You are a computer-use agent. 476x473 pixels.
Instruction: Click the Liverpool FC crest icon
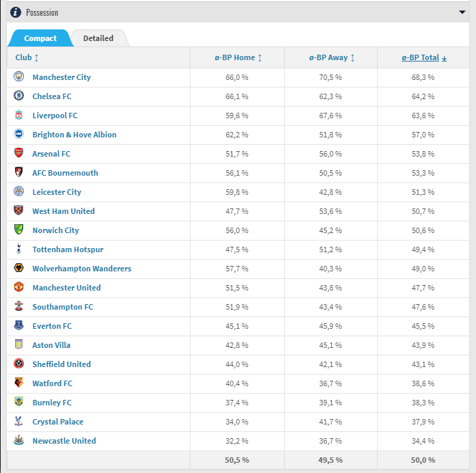pyautogui.click(x=19, y=115)
